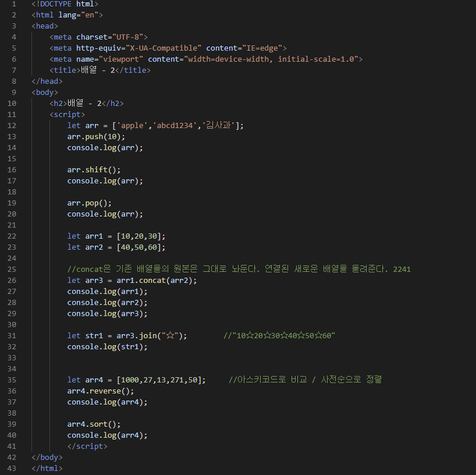Click the let arr1 = [10,20,30]; declaration
The width and height of the screenshot is (476, 475).
coord(116,236)
